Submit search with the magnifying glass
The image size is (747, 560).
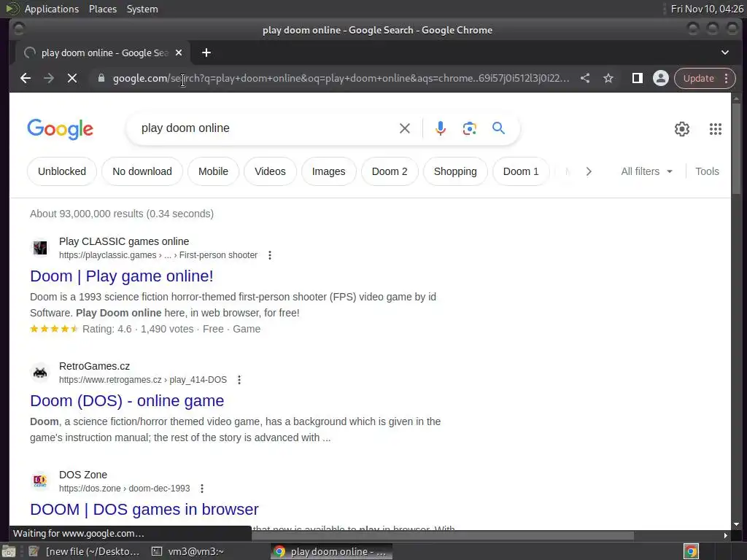(x=498, y=128)
